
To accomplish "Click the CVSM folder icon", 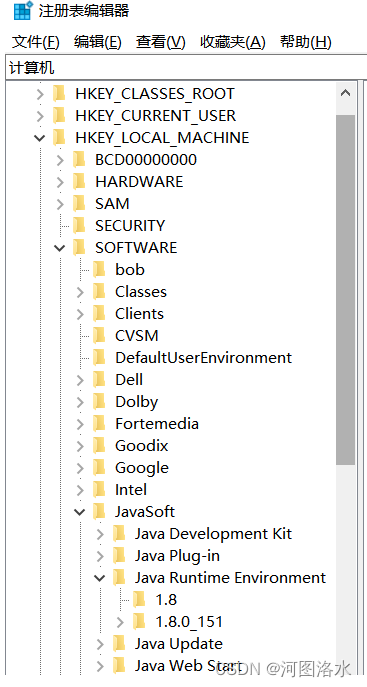I will coord(99,336).
